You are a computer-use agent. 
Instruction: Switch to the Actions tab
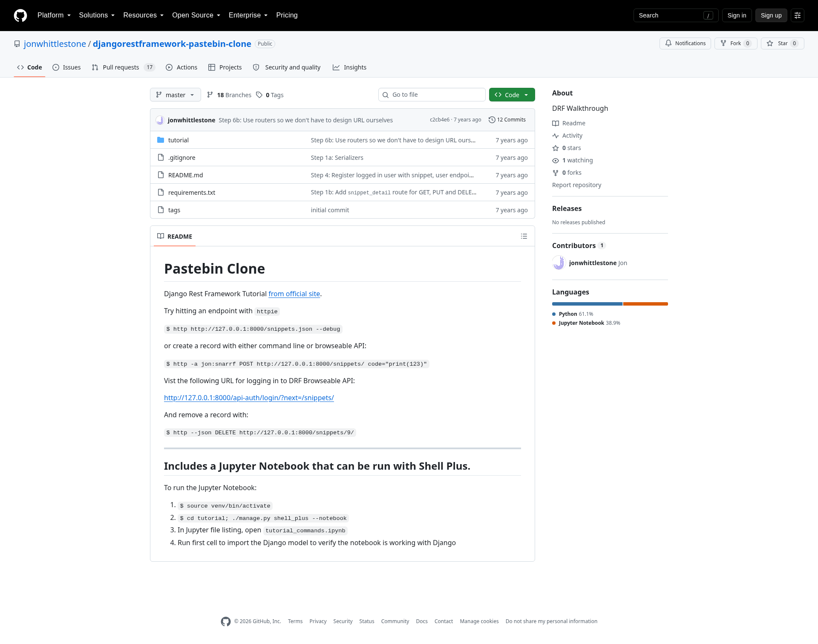[x=181, y=67]
